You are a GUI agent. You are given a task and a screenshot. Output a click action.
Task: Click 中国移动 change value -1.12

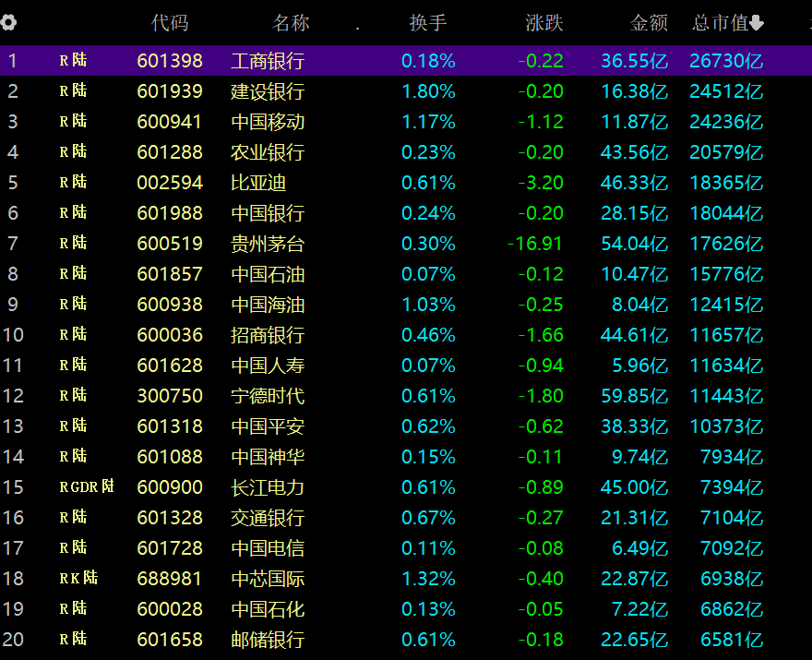point(541,122)
